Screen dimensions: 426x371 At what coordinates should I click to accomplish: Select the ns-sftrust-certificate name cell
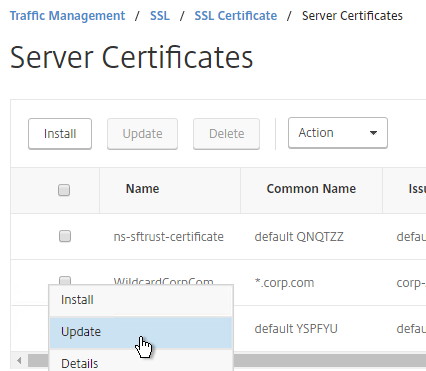tap(168, 237)
